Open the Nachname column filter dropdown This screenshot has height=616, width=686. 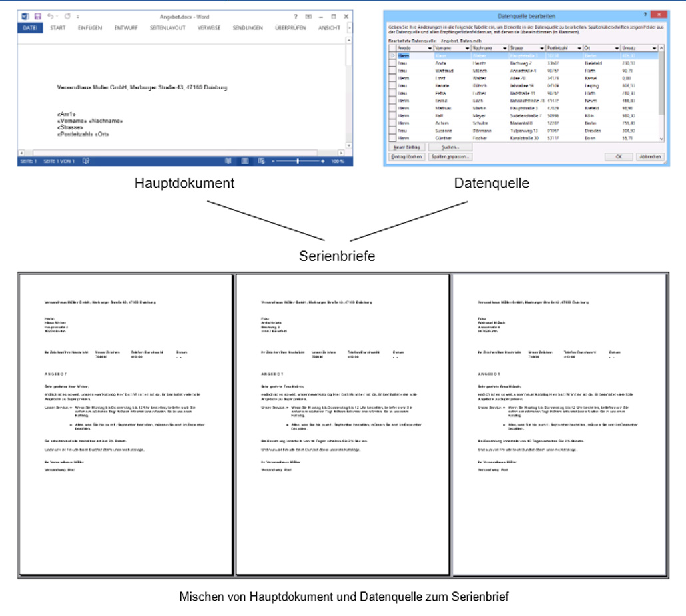(x=504, y=49)
